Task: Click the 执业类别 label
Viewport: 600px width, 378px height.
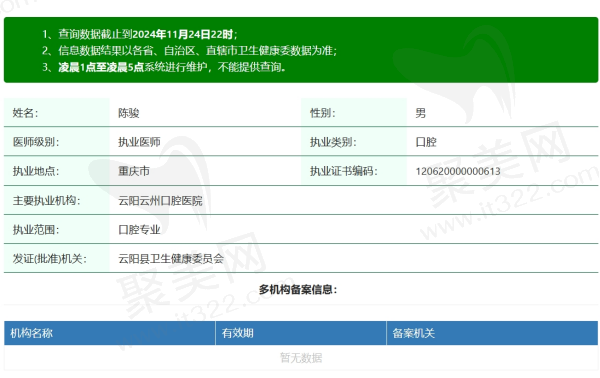Action: [x=333, y=142]
